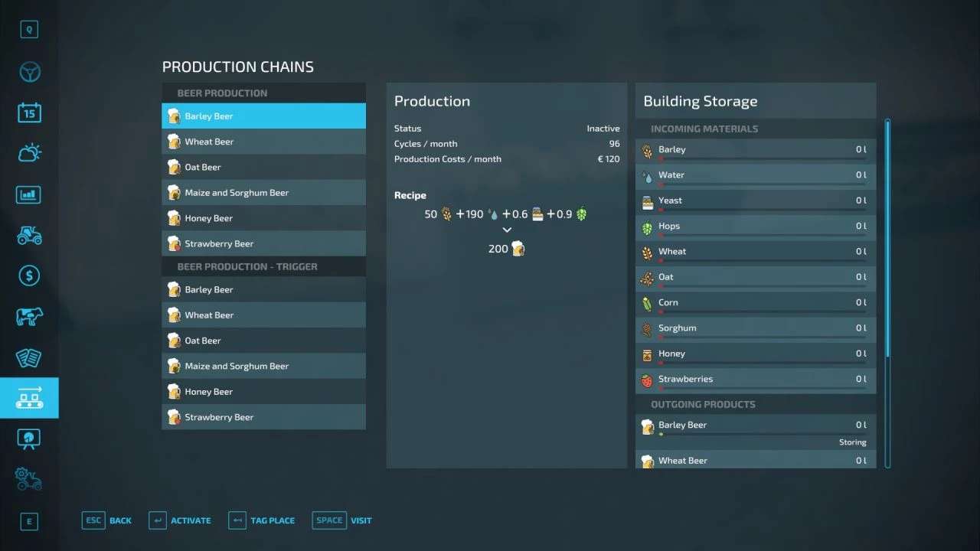Open the prices chart sidebar icon
This screenshot has height=551, width=980.
(29, 194)
